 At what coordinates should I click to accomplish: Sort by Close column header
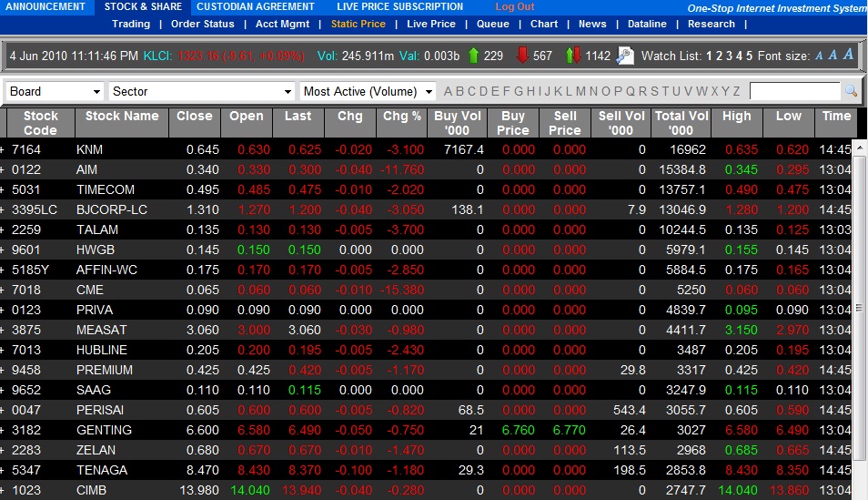point(195,123)
